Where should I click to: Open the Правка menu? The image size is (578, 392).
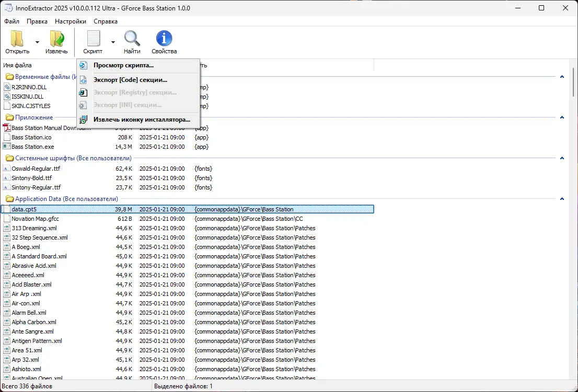37,21
